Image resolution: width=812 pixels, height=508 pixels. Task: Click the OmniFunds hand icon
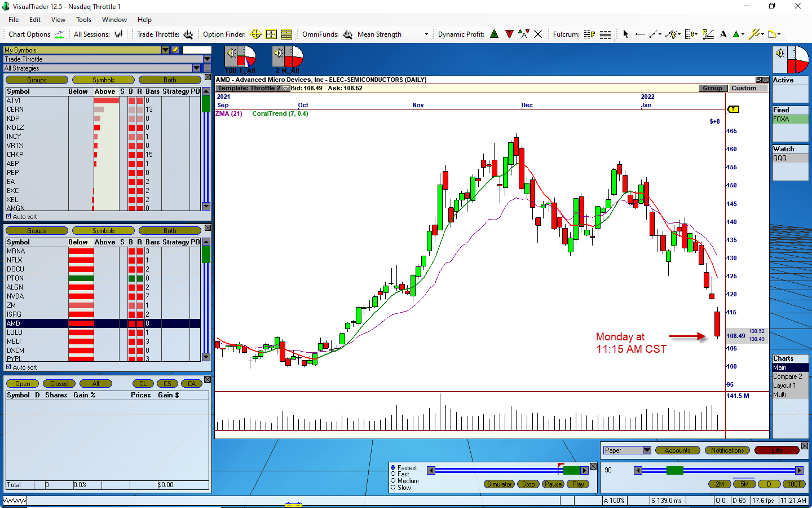point(348,34)
